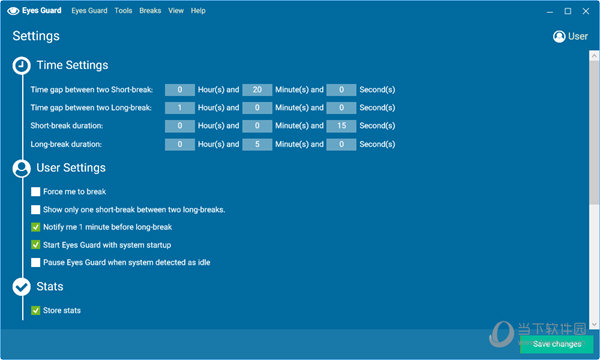
Task: Click Long-break duration minutes field showing 5
Action: [x=257, y=144]
